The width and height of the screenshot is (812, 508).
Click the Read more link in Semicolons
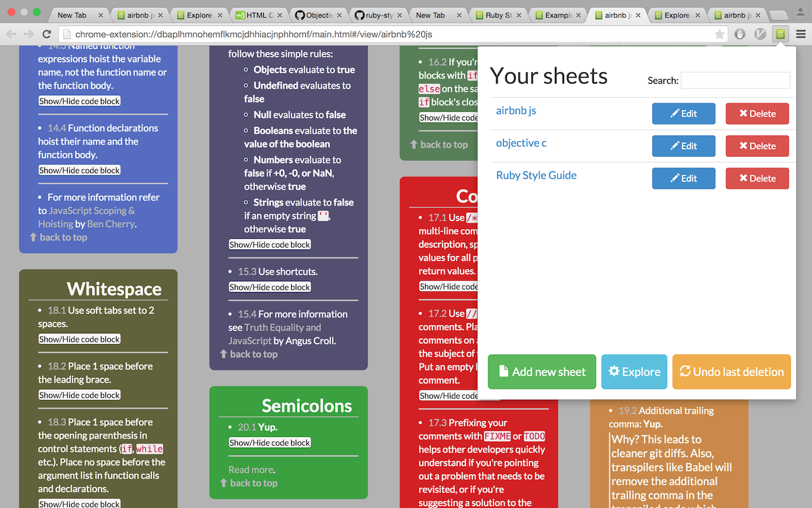coord(251,470)
